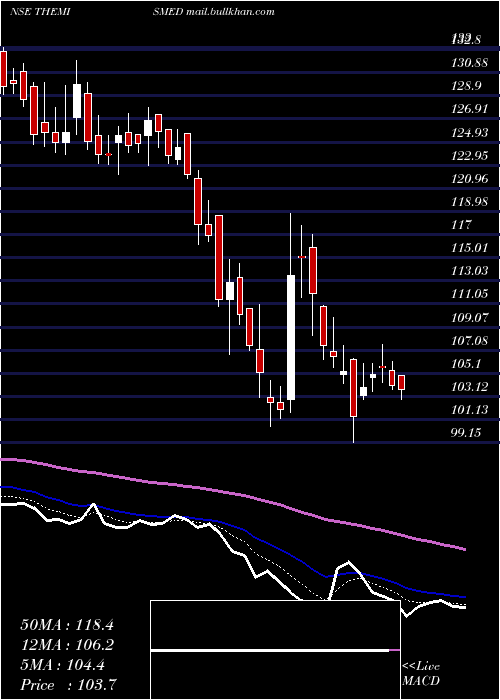The width and height of the screenshot is (500, 700).
Task: Click the 126.91 price axis label
Action: click(469, 109)
